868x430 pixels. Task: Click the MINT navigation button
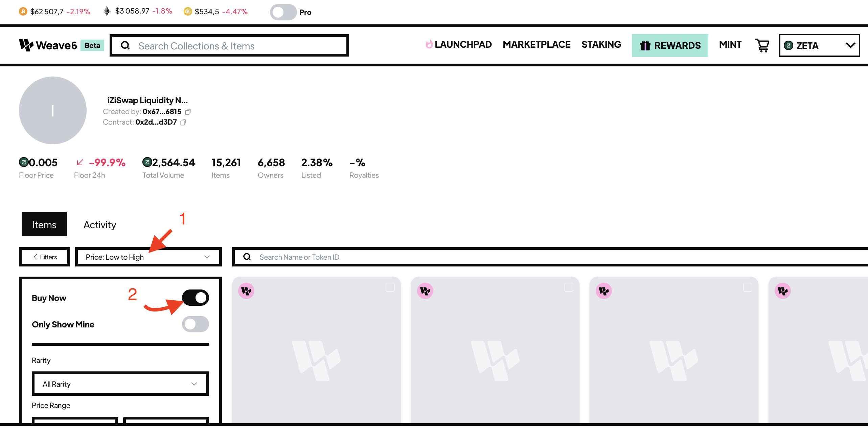click(730, 45)
